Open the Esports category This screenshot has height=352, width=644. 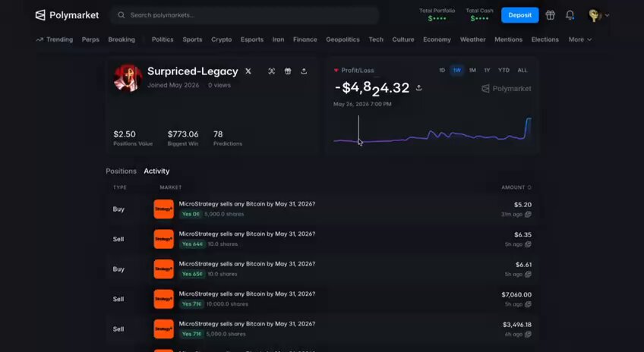(x=252, y=39)
